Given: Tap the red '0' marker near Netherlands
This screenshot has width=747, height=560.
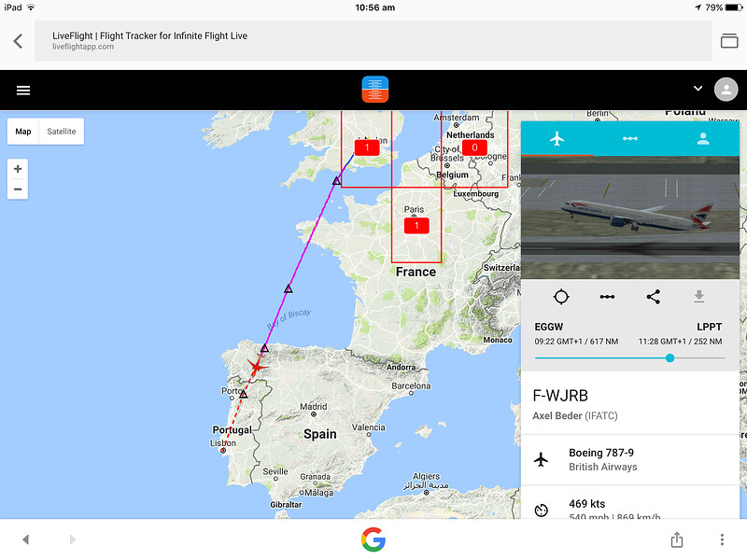Looking at the screenshot, I should click(x=474, y=147).
